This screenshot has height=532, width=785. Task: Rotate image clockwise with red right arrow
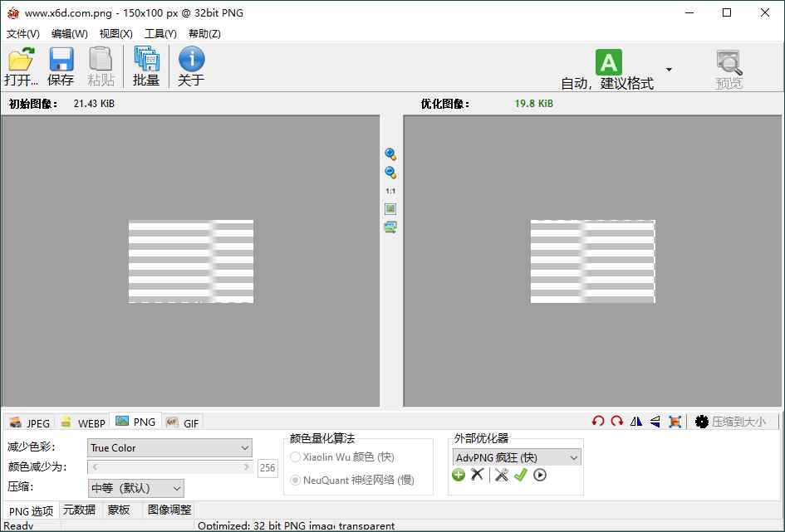click(616, 422)
